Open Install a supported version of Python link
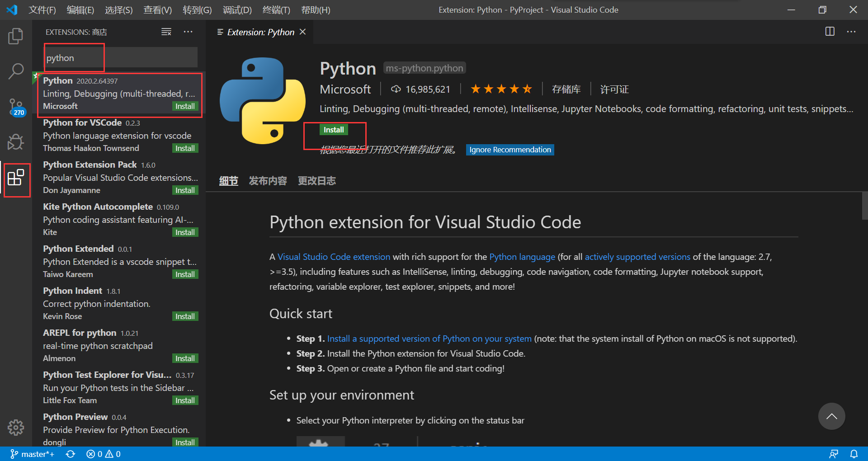The width and height of the screenshot is (868, 461). tap(429, 339)
